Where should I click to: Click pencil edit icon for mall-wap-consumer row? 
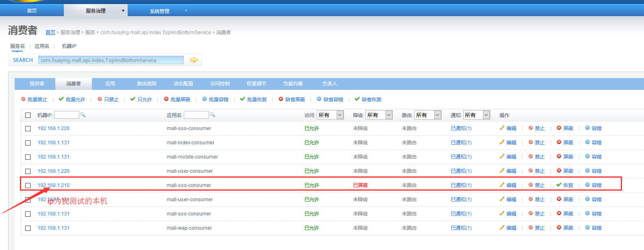(502, 228)
